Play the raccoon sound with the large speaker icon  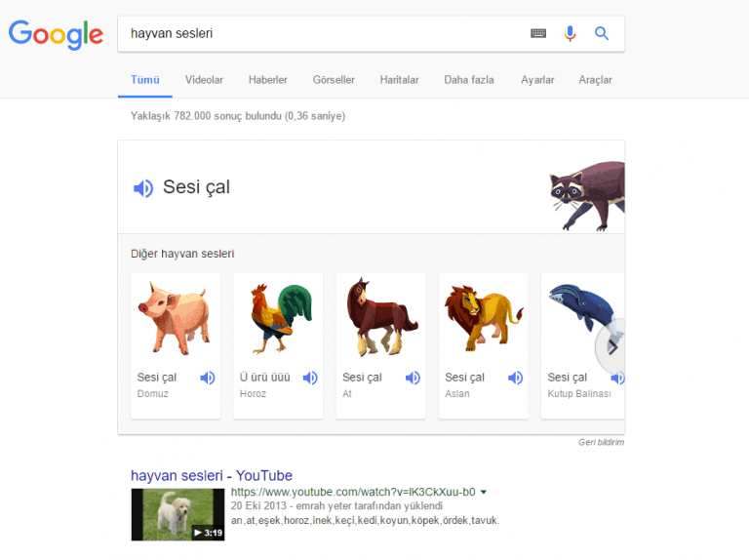coord(143,188)
